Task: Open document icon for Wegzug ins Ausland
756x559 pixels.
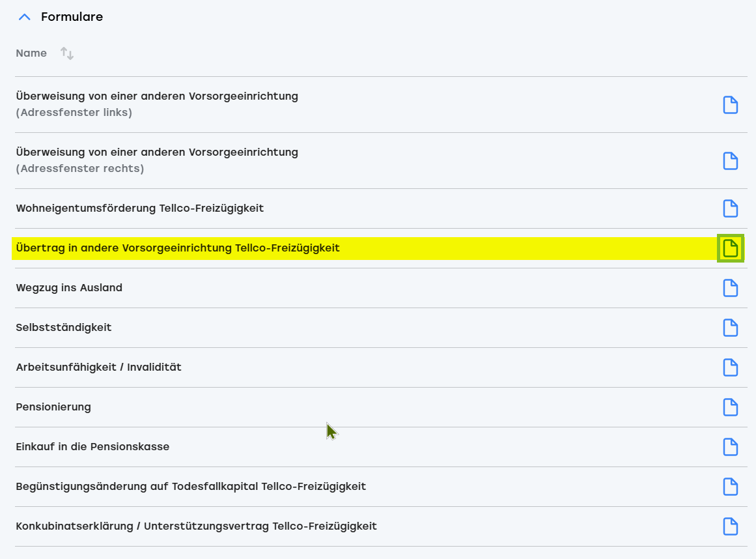Action: (731, 288)
